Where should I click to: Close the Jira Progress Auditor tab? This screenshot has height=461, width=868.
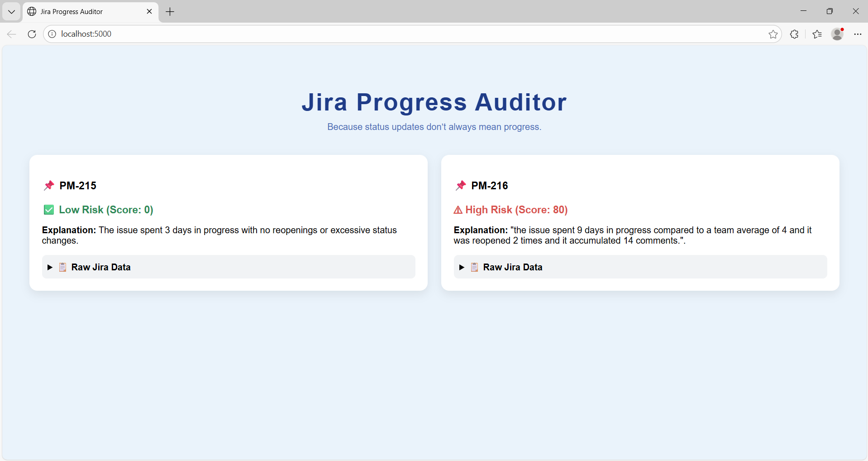(x=149, y=12)
